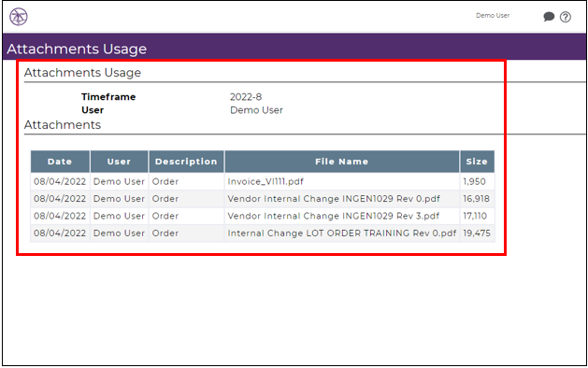Click the Attachments section heading
Image resolution: width=588 pixels, height=368 pixels.
point(63,125)
